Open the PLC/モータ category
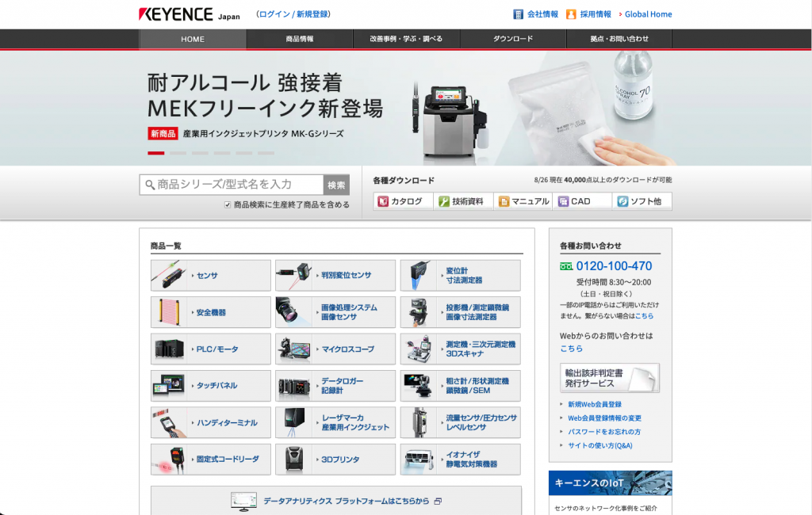Screen dimensions: 812x515 tap(211, 349)
